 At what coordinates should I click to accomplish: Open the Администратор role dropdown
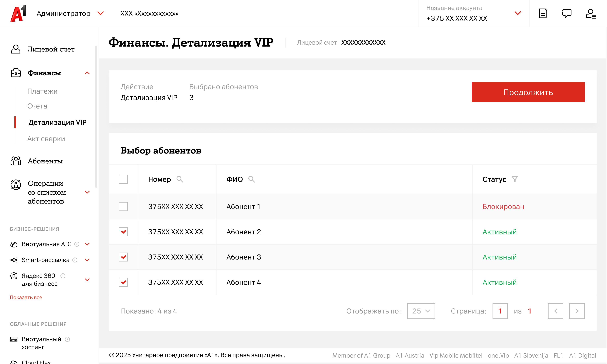click(101, 13)
